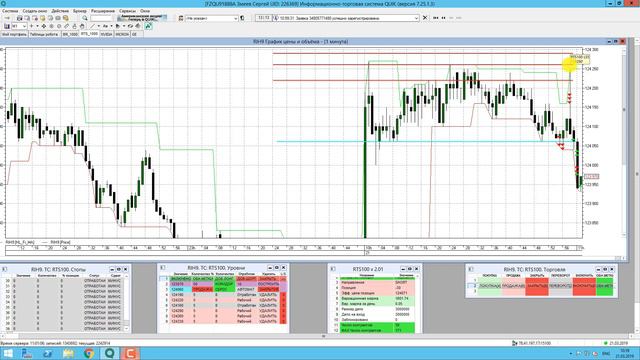Click the X icon beside the message dropdown
Viewport: 640px width, 360px height.
click(425, 18)
